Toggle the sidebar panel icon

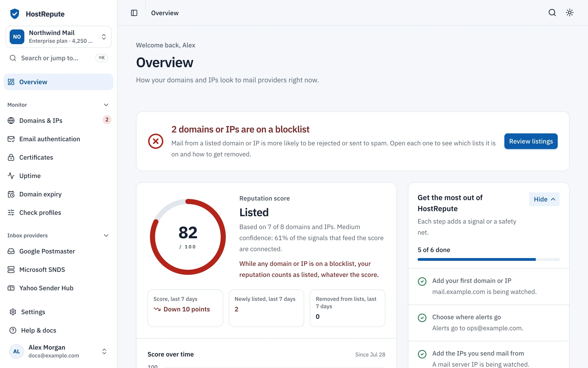[x=134, y=13]
